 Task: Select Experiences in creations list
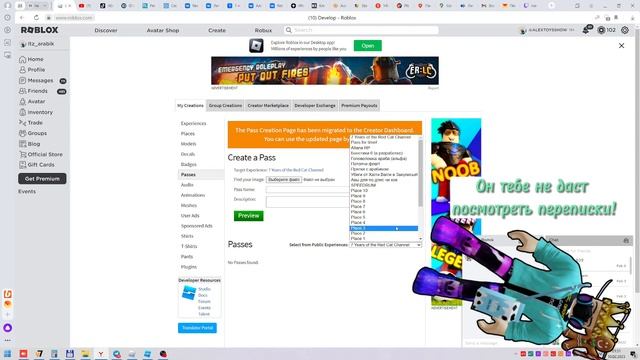193,123
